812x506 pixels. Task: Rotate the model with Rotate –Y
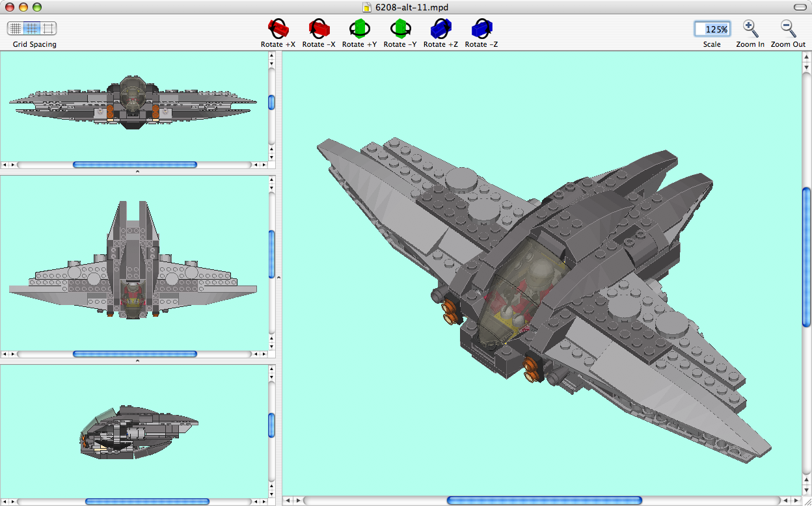pyautogui.click(x=400, y=29)
